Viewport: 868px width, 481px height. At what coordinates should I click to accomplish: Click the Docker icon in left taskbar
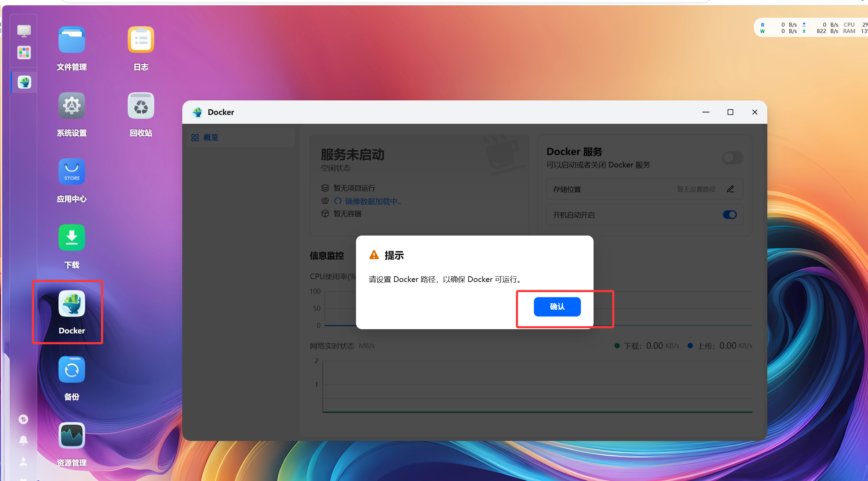24,82
